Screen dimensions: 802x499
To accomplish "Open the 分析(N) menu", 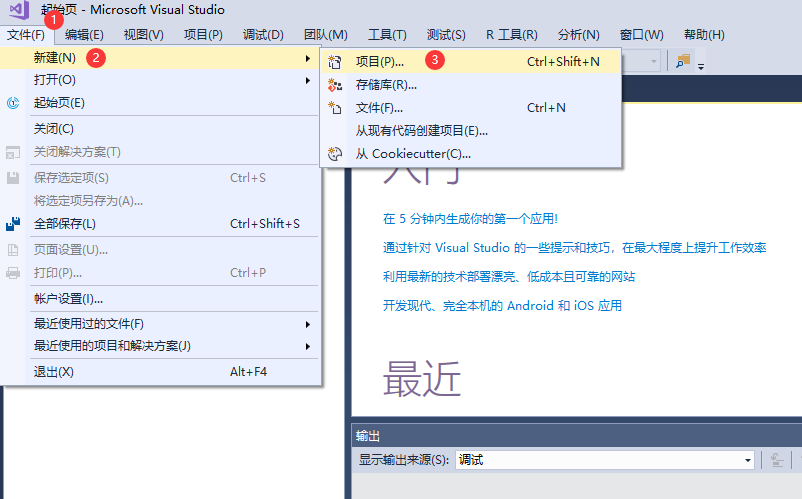I will [578, 35].
